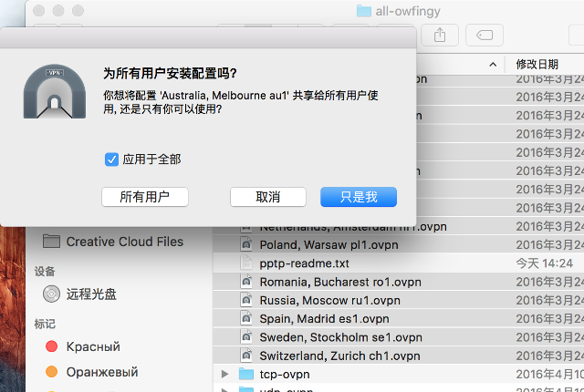Click the all-owfingy window title
Viewport: 584px width, 392px height.
pos(408,12)
